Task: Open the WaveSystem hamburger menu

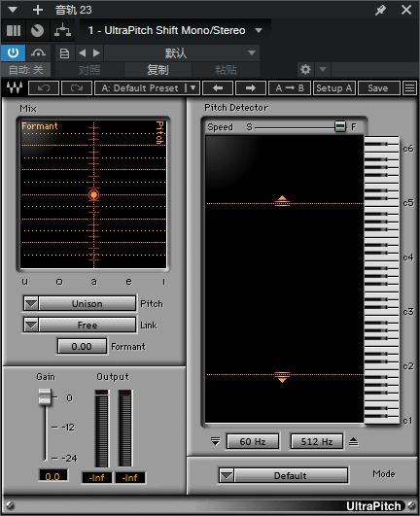Action: coord(410,88)
